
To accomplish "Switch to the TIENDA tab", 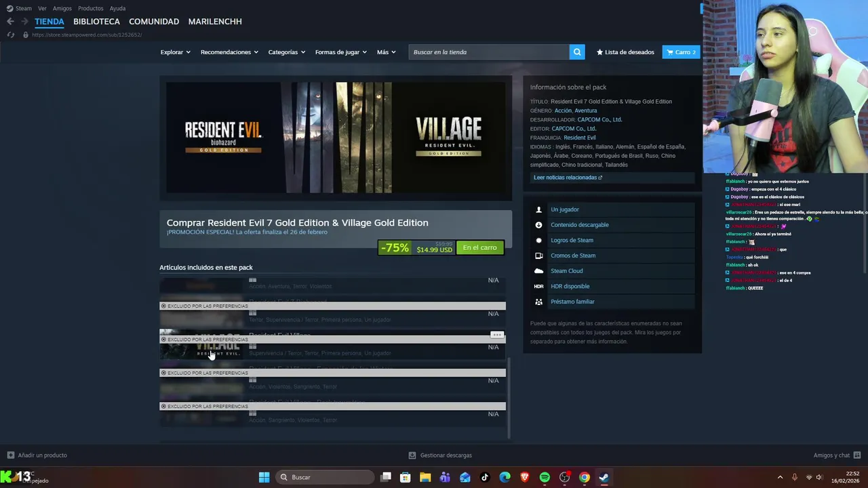I will [50, 22].
